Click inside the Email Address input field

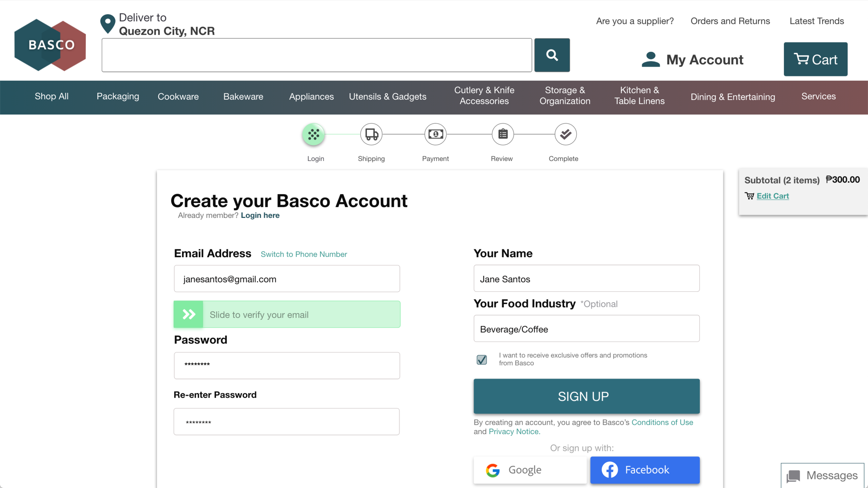pyautogui.click(x=287, y=278)
